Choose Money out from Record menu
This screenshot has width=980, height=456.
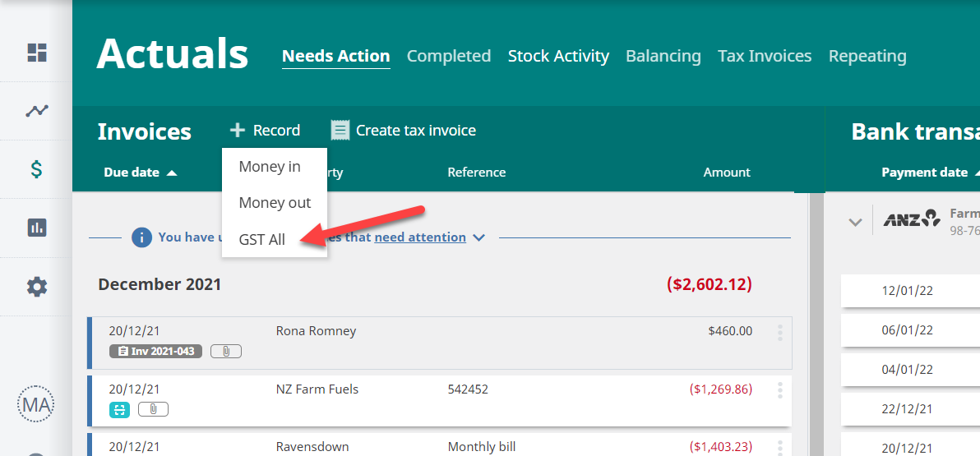[275, 203]
